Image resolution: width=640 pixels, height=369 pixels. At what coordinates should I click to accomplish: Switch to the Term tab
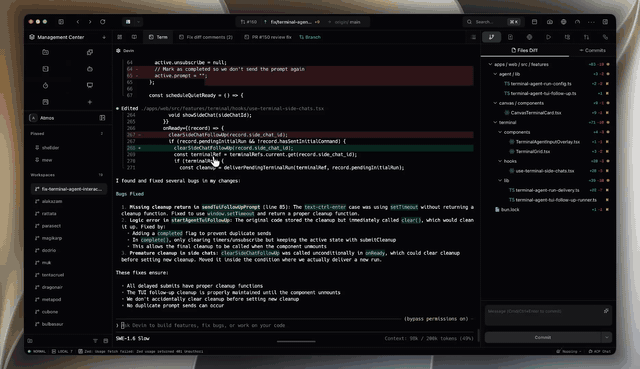pos(158,37)
